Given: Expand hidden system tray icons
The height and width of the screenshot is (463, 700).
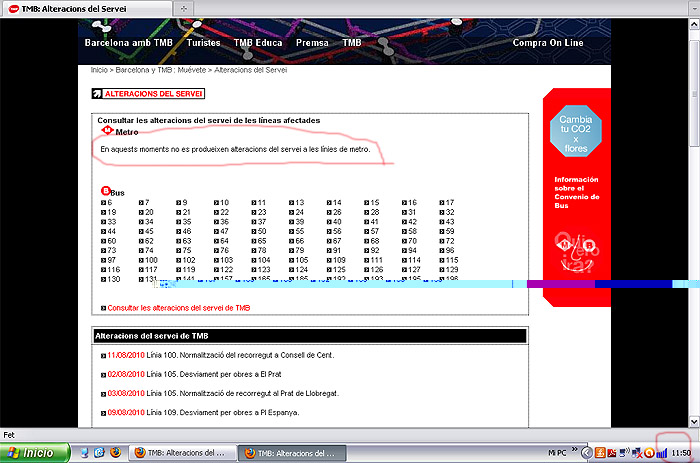Looking at the screenshot, I should [587, 453].
